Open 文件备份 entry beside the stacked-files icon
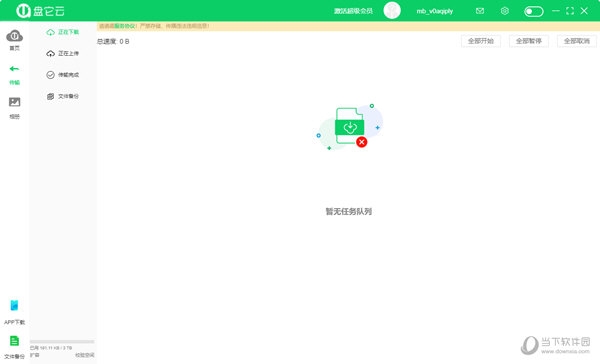 tap(63, 96)
